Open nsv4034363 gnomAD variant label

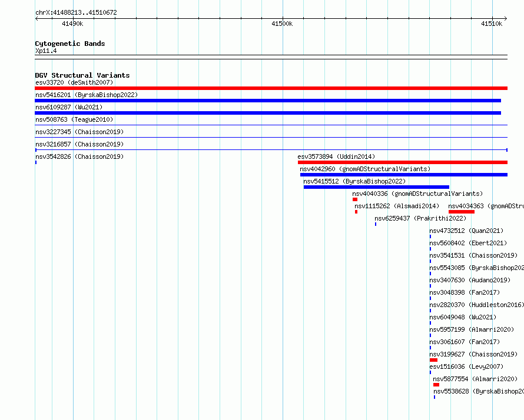[x=486, y=206]
